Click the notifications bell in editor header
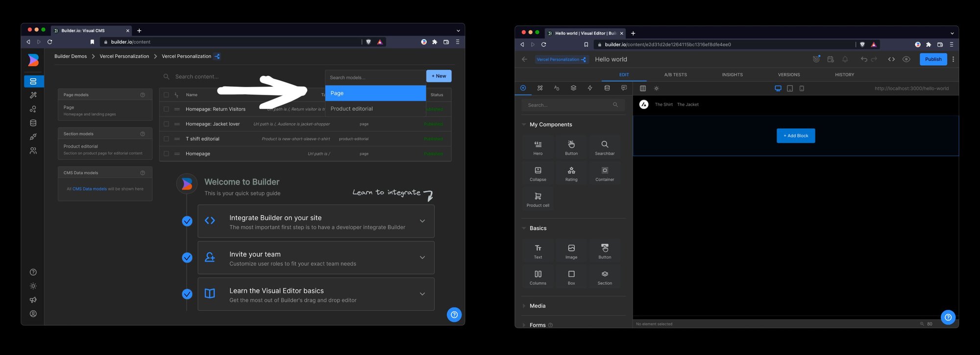The image size is (980, 355). (x=845, y=59)
